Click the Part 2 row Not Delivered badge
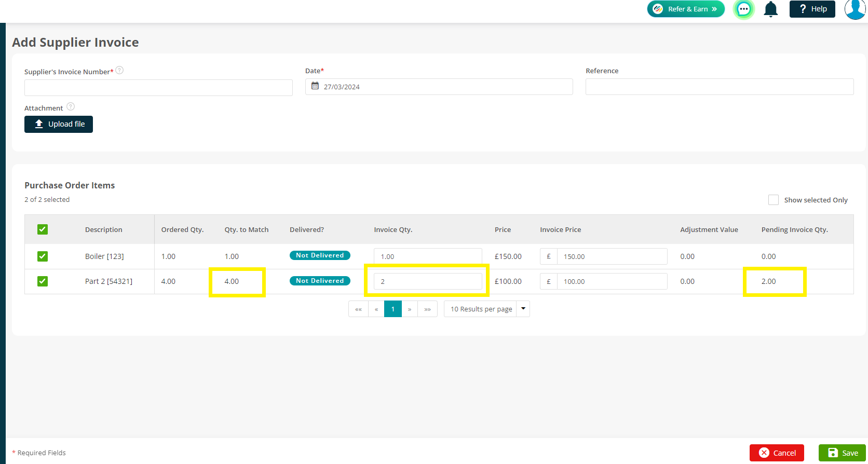The width and height of the screenshot is (868, 464). point(320,281)
